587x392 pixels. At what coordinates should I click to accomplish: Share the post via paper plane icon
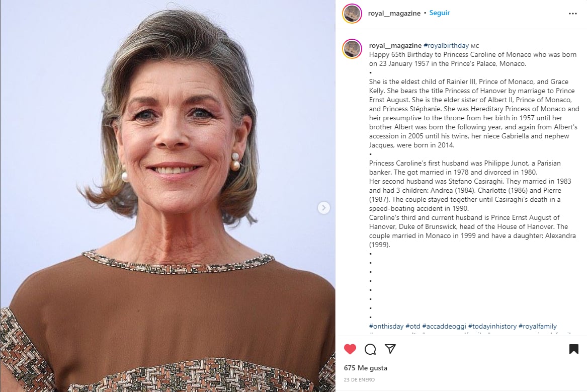pyautogui.click(x=390, y=349)
